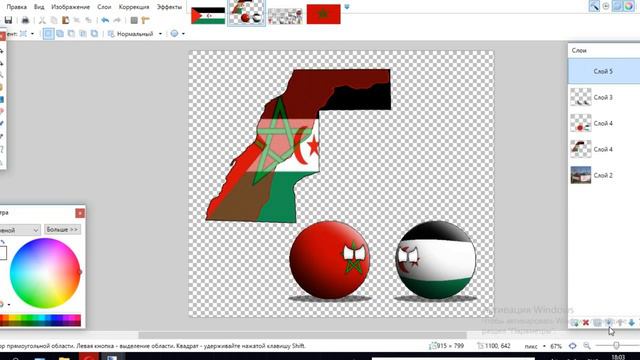The height and width of the screenshot is (360, 640).
Task: Click the 915 × 799 image size readout
Action: tap(447, 346)
